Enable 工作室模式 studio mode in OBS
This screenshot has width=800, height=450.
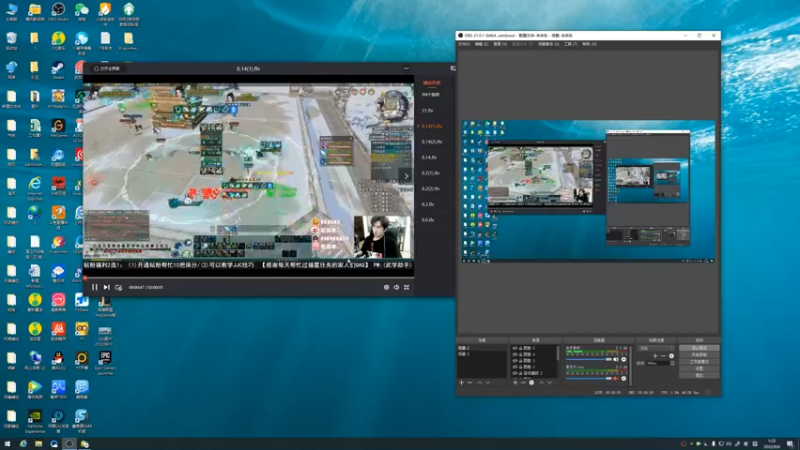pyautogui.click(x=699, y=362)
